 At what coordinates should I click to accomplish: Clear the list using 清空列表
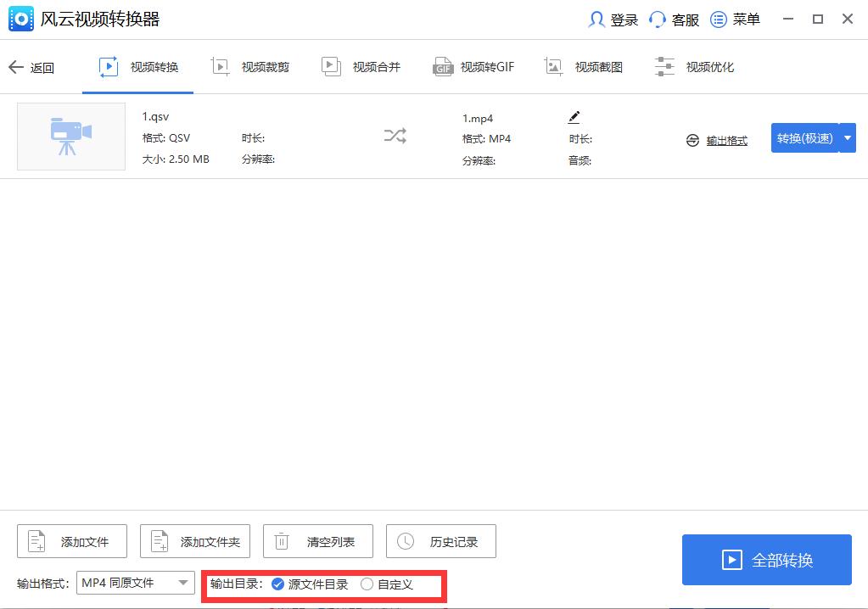[317, 541]
